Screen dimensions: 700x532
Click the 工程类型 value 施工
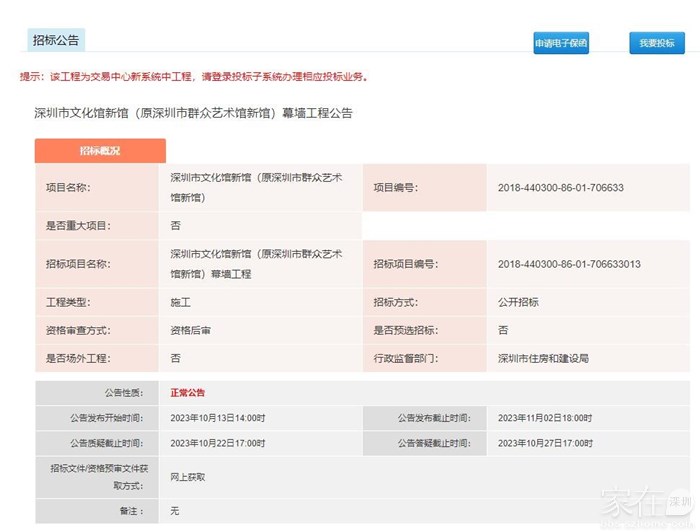pyautogui.click(x=180, y=302)
